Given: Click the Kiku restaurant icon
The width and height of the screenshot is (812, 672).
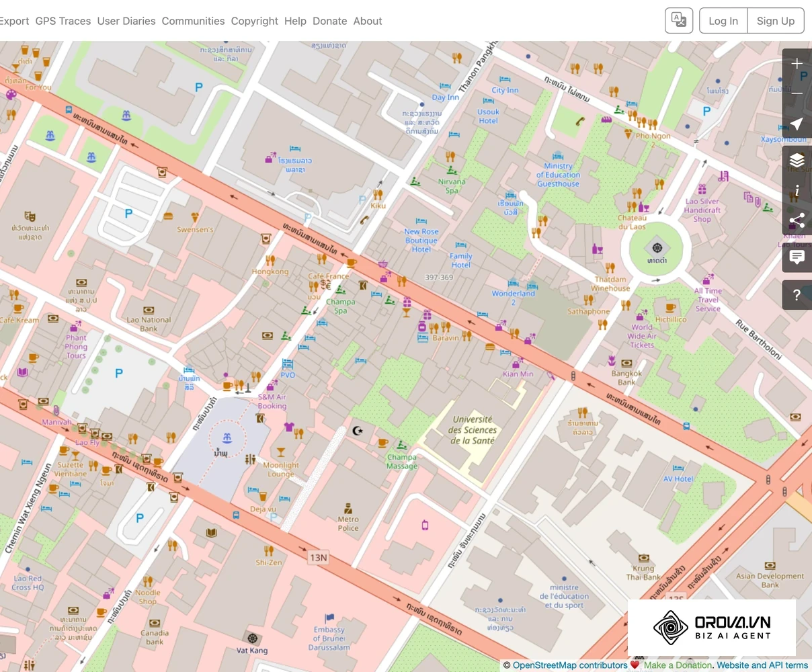Looking at the screenshot, I should [x=378, y=196].
